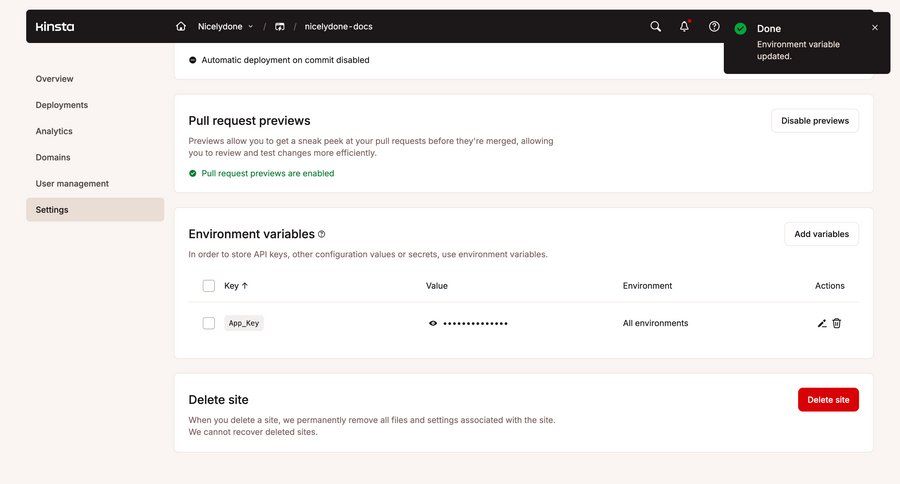Screen dimensions: 900x484
Task: Click the red Delete site button
Action: pyautogui.click(x=828, y=400)
